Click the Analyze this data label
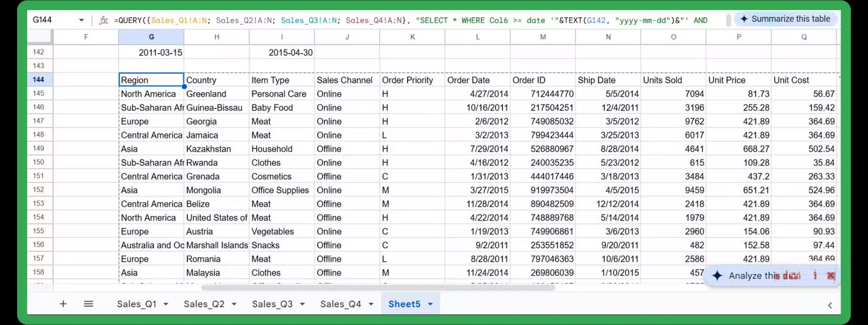The image size is (868, 325). tap(764, 275)
